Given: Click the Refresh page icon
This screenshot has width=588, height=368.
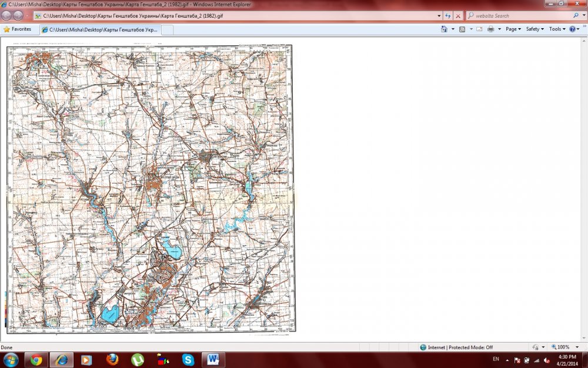Looking at the screenshot, I should point(448,16).
